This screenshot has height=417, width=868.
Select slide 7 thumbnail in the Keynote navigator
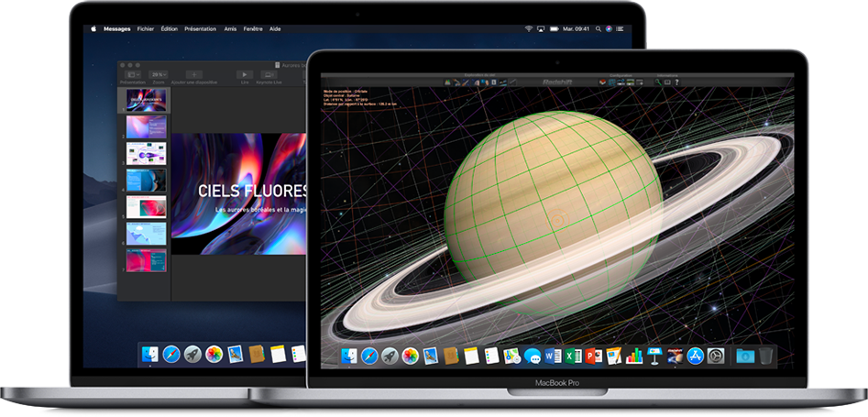coord(146,260)
